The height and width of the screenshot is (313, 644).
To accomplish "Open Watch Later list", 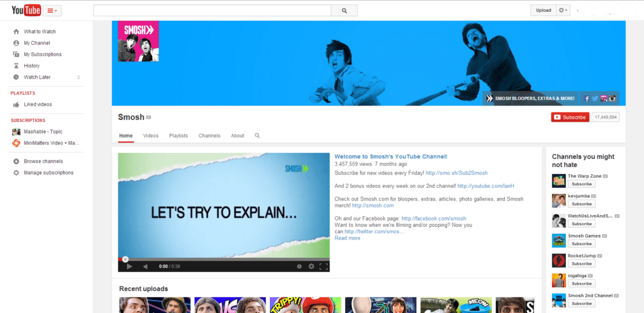I will coord(37,77).
